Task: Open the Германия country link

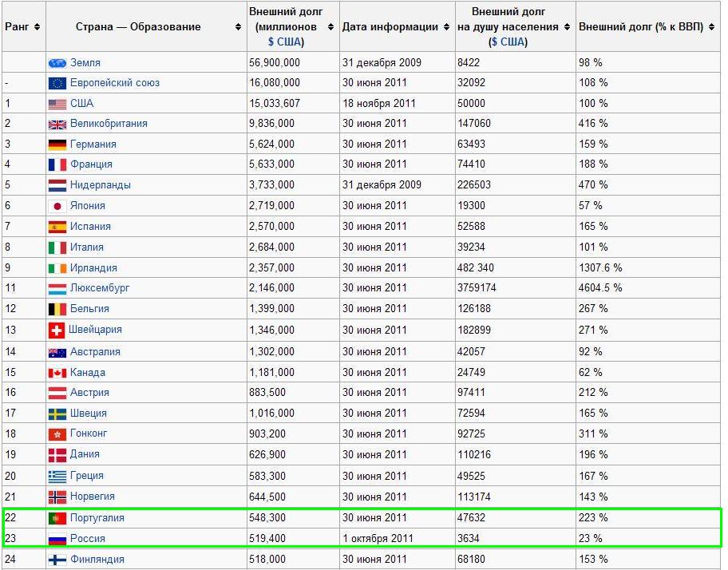Action: [x=93, y=144]
